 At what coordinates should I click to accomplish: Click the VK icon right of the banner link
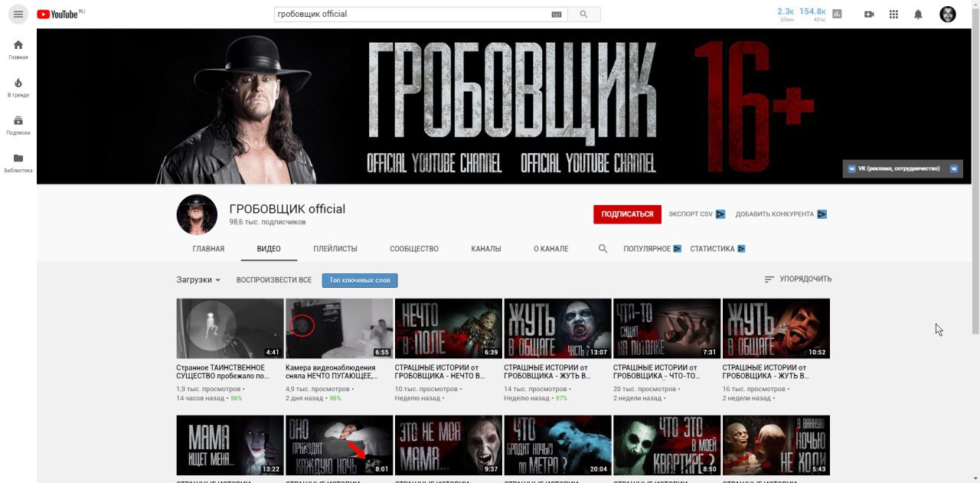(954, 168)
